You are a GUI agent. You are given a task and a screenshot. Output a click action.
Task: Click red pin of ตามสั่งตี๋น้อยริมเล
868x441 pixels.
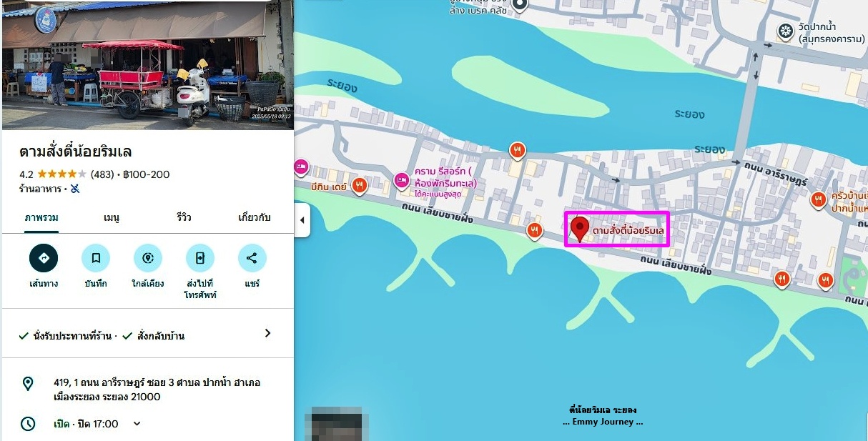pos(580,229)
